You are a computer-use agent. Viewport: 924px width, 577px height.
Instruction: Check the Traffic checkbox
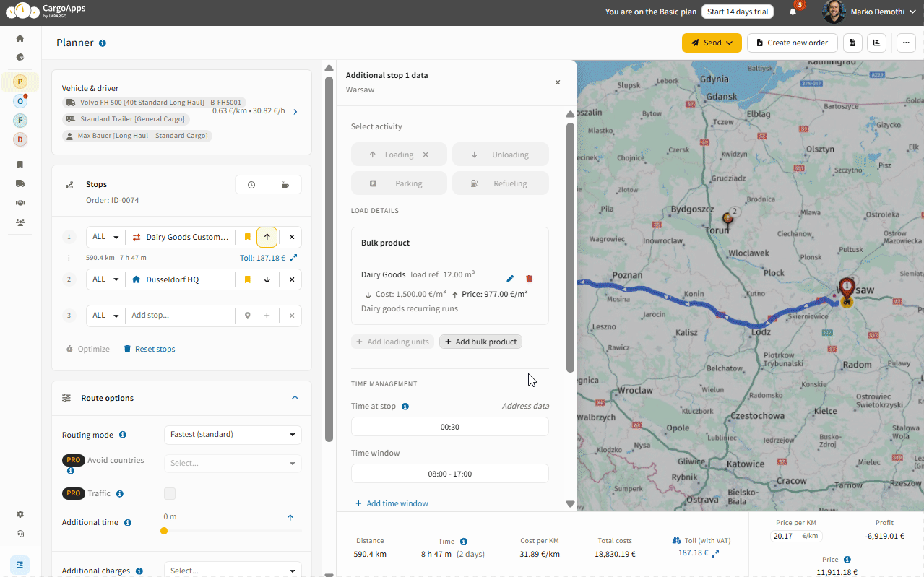[x=170, y=494]
